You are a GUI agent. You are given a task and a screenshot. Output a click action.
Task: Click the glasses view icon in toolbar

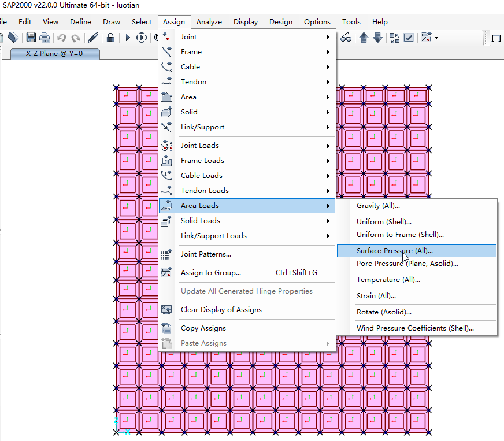[346, 38]
